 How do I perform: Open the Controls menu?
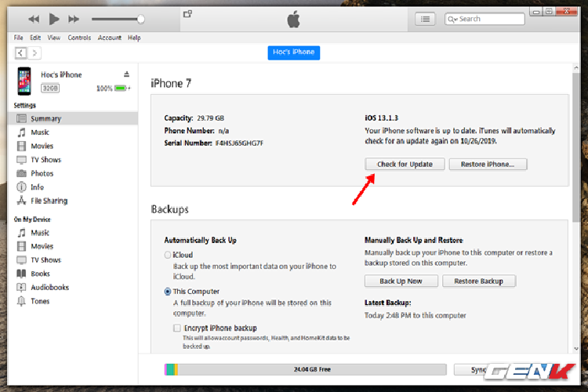click(x=79, y=38)
